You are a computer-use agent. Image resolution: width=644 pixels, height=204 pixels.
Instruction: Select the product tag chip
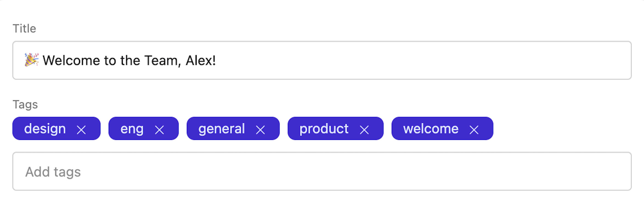(324, 128)
